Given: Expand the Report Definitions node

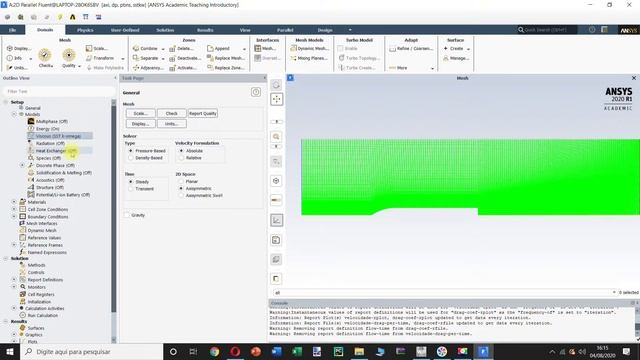Looking at the screenshot, I should tap(14, 280).
